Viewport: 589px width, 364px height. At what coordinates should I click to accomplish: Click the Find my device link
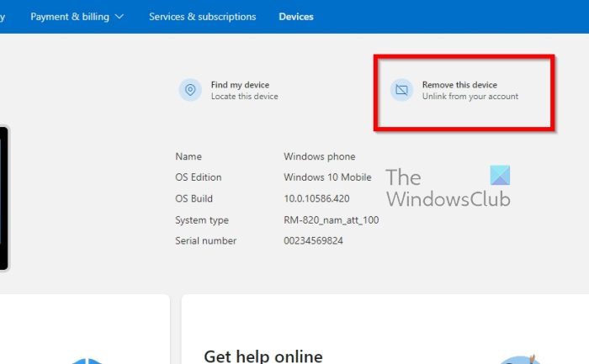click(240, 85)
